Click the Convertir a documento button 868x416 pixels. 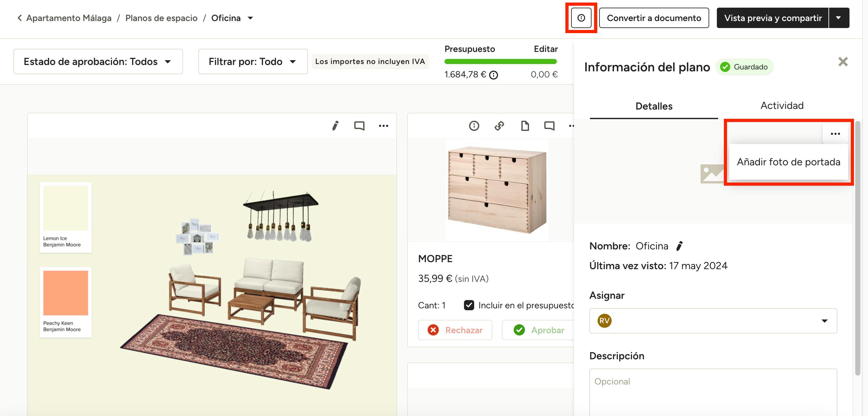click(x=654, y=18)
